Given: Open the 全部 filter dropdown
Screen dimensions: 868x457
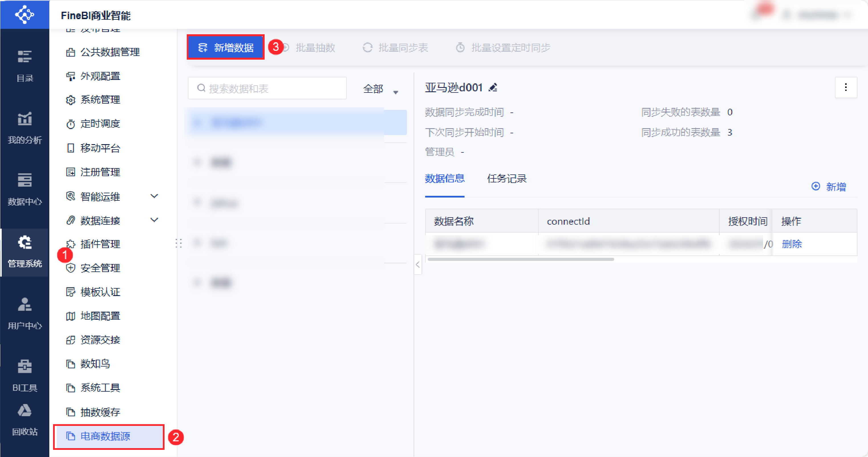Looking at the screenshot, I should click(x=380, y=89).
